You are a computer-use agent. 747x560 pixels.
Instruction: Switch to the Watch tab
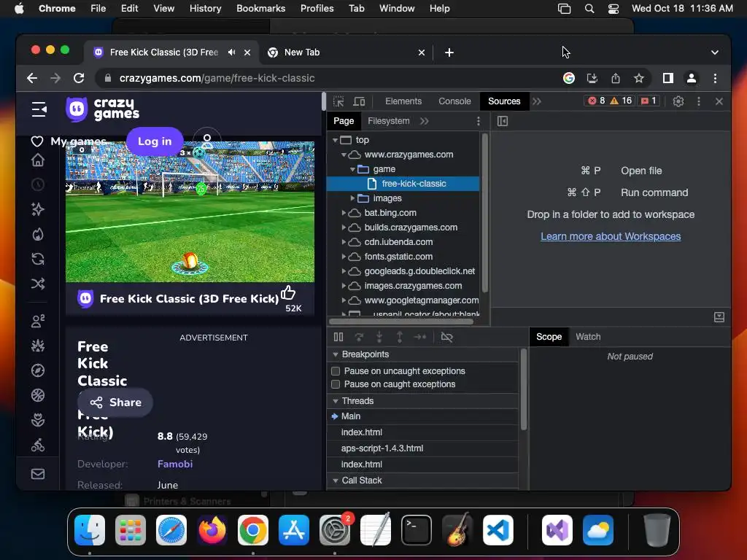tap(588, 337)
